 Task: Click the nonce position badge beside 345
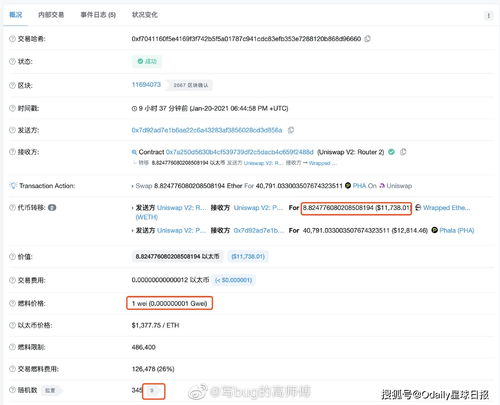154,391
